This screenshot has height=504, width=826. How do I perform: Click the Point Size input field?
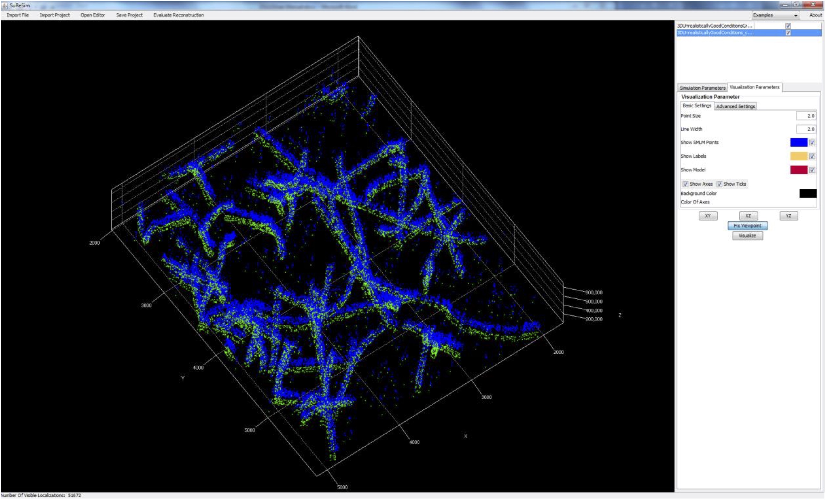pos(806,116)
